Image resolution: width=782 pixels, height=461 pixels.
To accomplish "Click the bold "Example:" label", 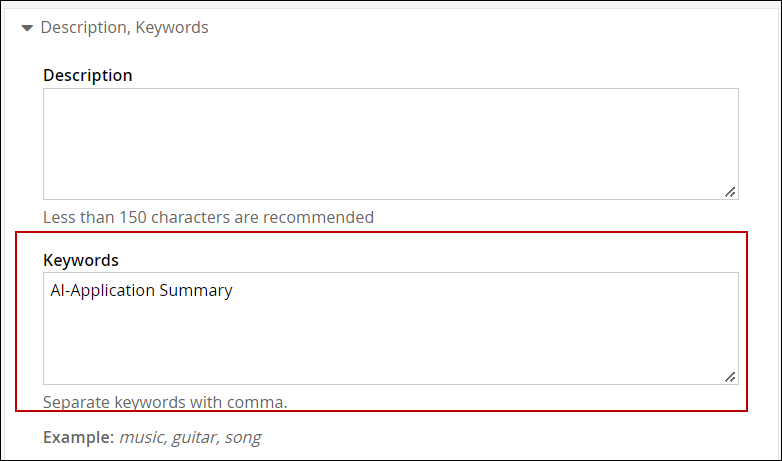I will click(x=78, y=437).
